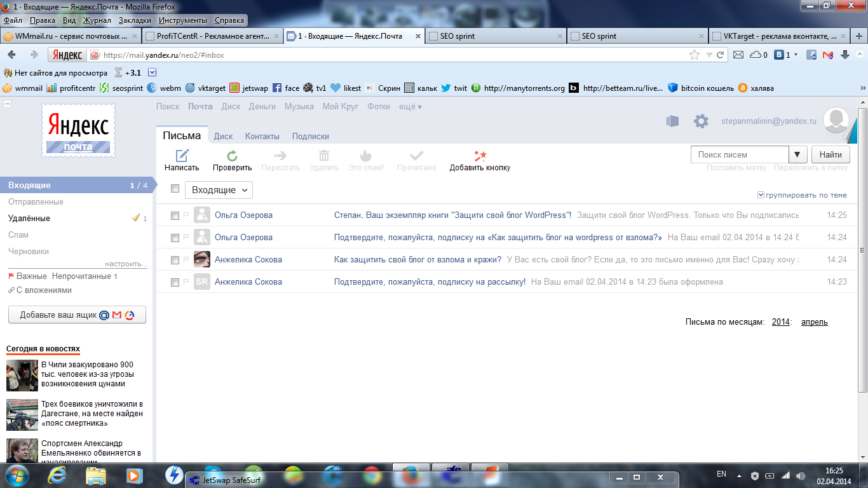Click the Добавить кнопку star icon
This screenshot has height=488, width=868.
480,156
